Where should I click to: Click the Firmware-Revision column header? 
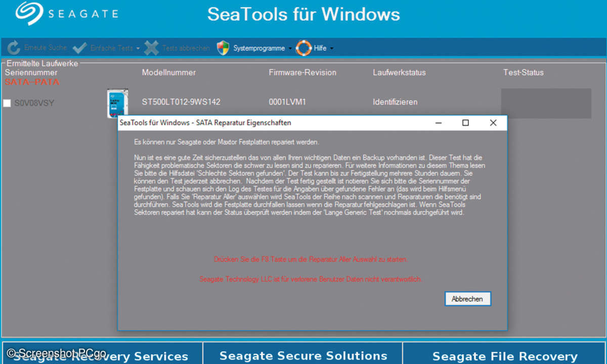[x=302, y=72]
